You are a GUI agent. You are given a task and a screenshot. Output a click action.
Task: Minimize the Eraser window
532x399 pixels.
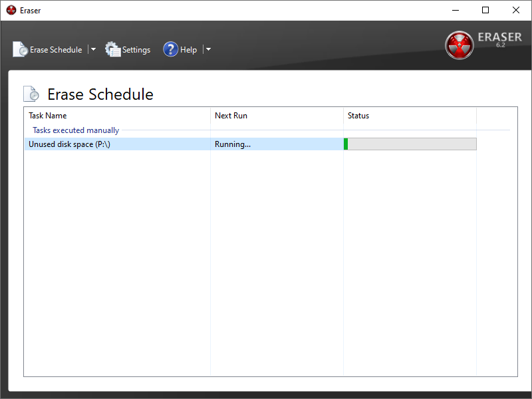click(x=456, y=10)
